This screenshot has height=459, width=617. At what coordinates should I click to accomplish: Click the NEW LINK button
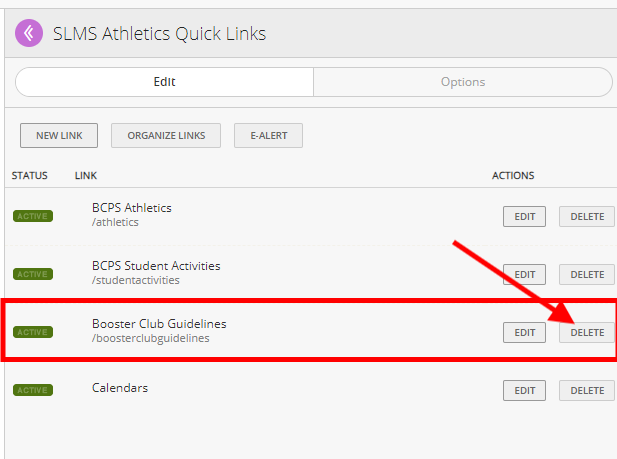pyautogui.click(x=59, y=135)
